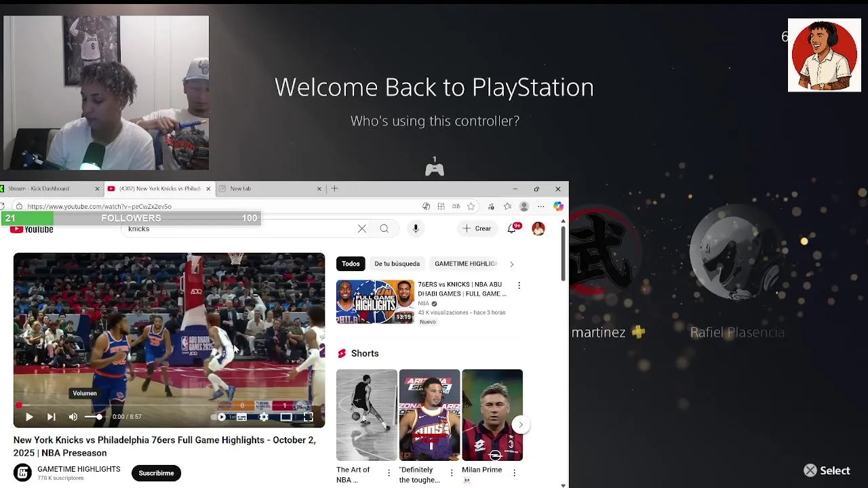Open favorites list icon
868x488 pixels.
tap(507, 206)
